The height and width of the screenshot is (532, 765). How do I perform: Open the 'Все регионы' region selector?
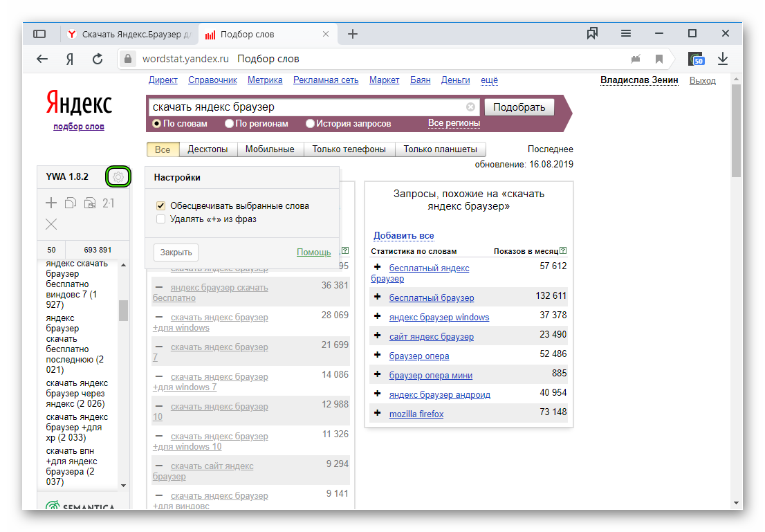coord(454,123)
